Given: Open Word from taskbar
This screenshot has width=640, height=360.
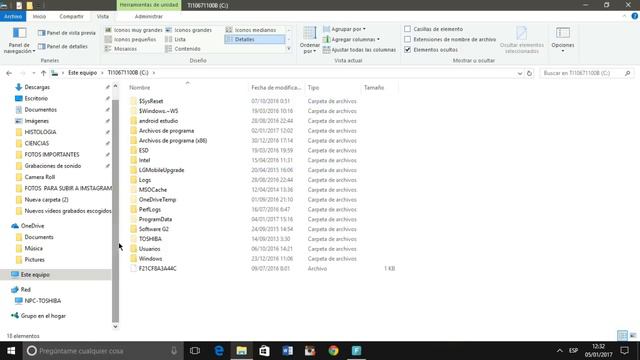Looking at the screenshot, I should [287, 351].
